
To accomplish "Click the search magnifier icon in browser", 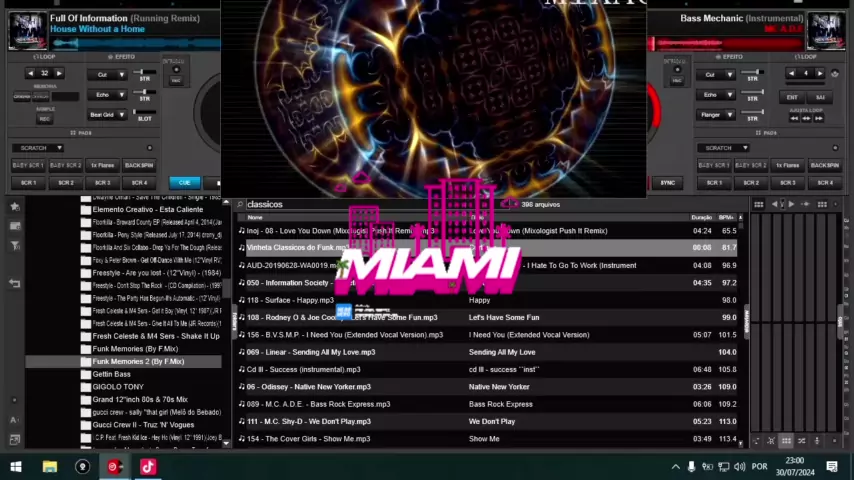I will pos(241,205).
